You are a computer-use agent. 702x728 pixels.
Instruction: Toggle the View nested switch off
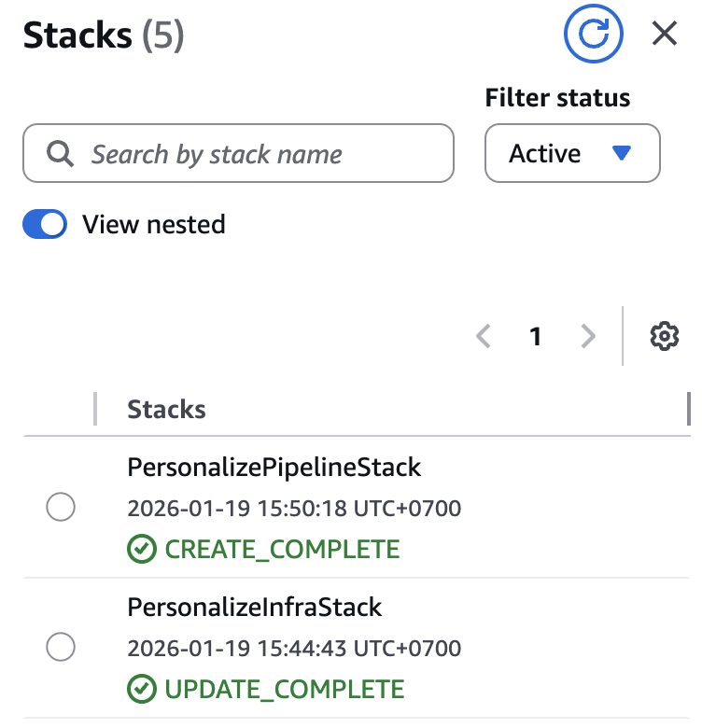click(x=45, y=225)
